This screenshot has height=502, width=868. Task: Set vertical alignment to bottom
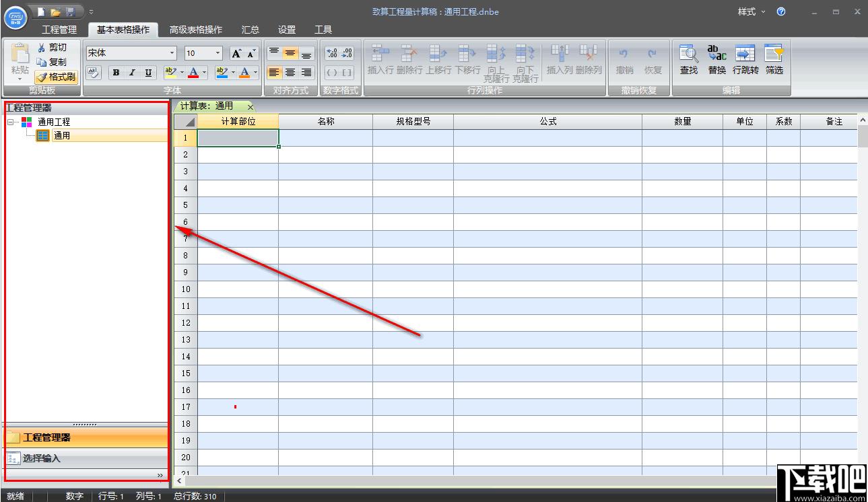[306, 53]
